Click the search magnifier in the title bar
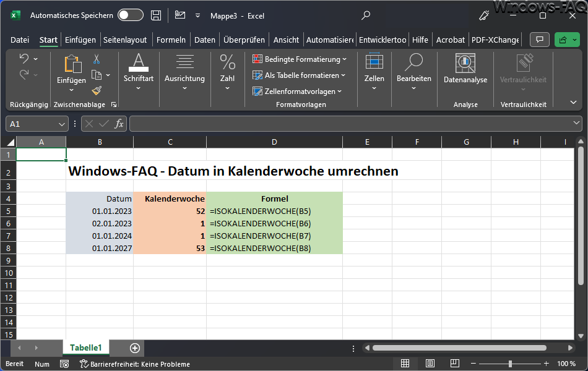Image resolution: width=588 pixels, height=371 pixels. coord(366,15)
